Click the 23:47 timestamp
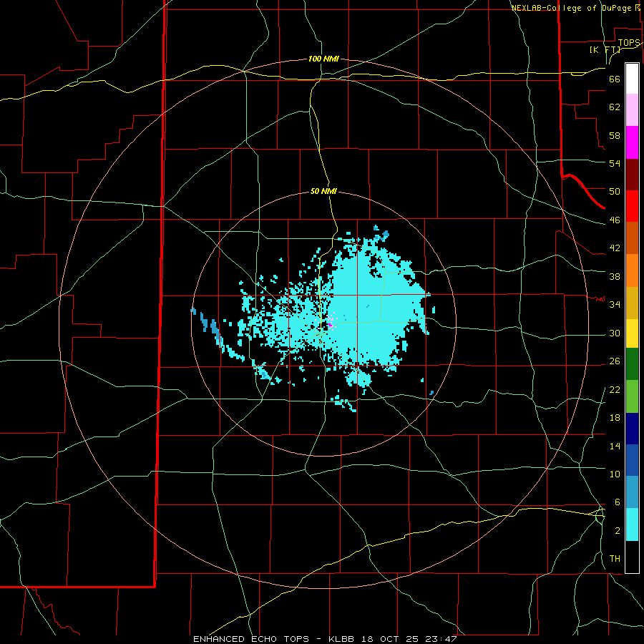Screen dimensions: 644x644 click(x=440, y=639)
